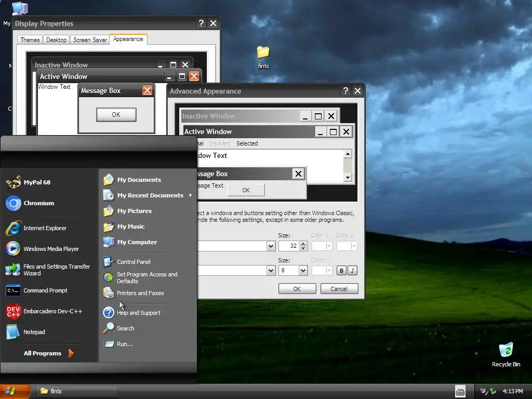Screen dimensions: 532x399
Task: Click the preview Message Box OK button
Action: pyautogui.click(x=246, y=190)
